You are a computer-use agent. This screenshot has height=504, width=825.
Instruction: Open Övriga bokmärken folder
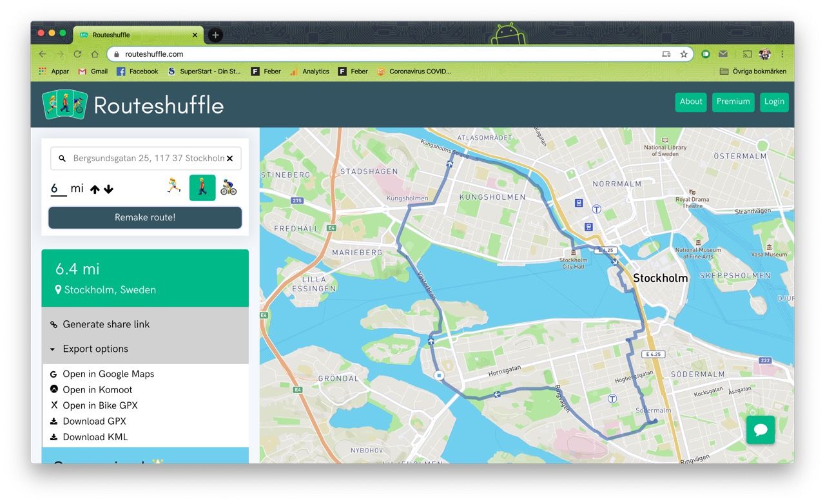tap(753, 72)
